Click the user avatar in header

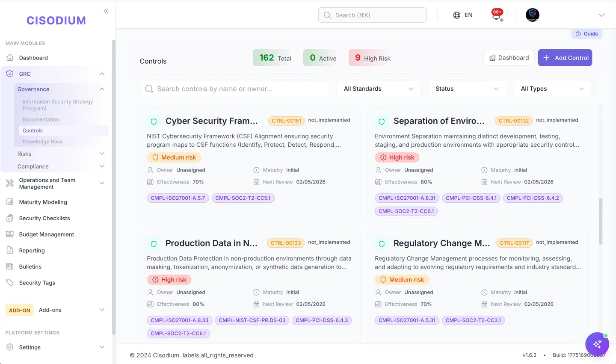pyautogui.click(x=533, y=15)
